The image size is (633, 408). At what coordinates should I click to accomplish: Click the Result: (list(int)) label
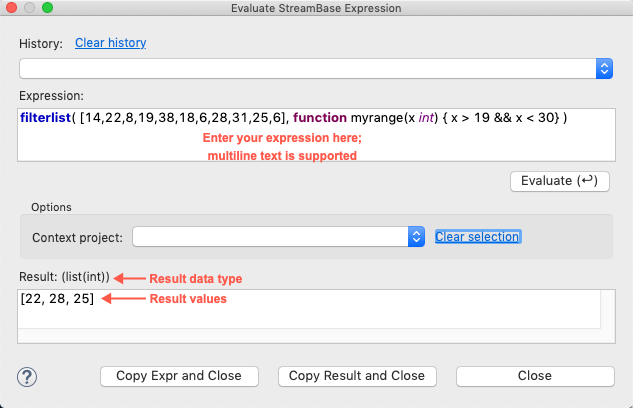pos(65,276)
